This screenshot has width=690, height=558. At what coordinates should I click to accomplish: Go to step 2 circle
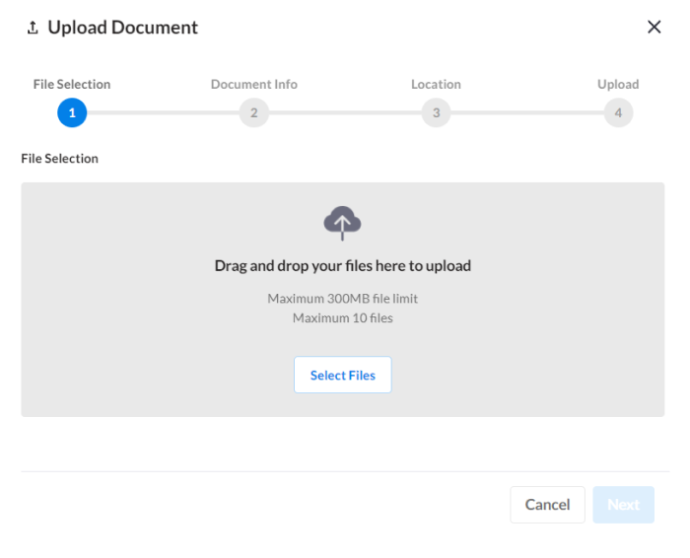pyautogui.click(x=254, y=113)
